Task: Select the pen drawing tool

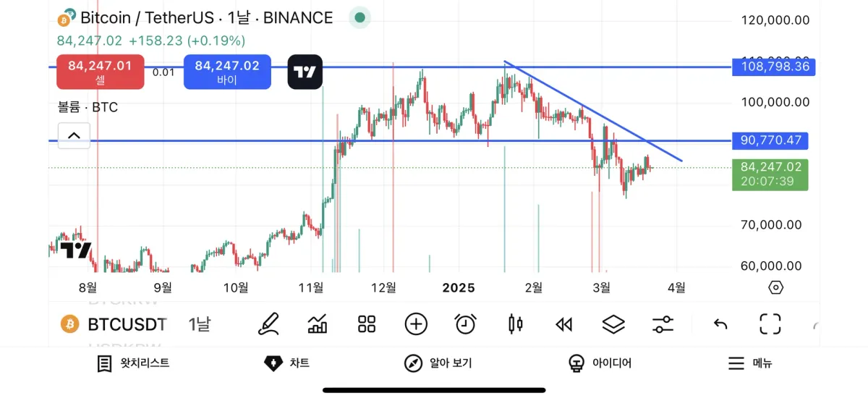Action: coord(268,324)
